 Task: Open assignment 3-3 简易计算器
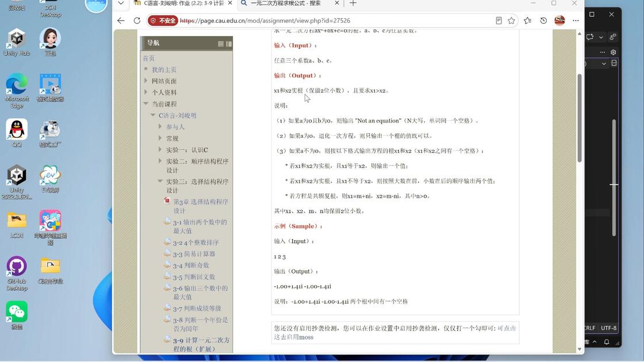tap(194, 254)
